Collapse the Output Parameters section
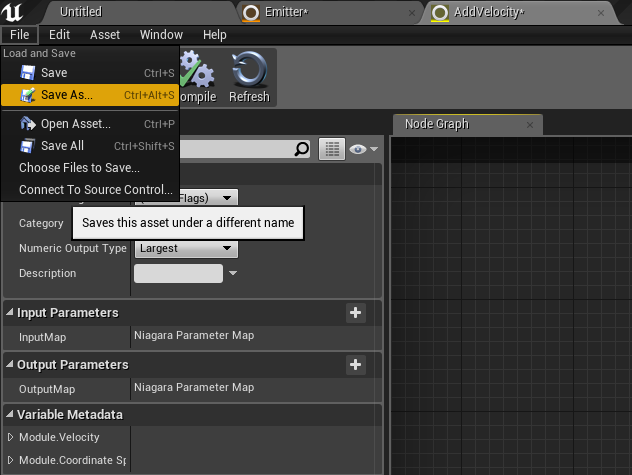This screenshot has width=632, height=475. click(10, 364)
